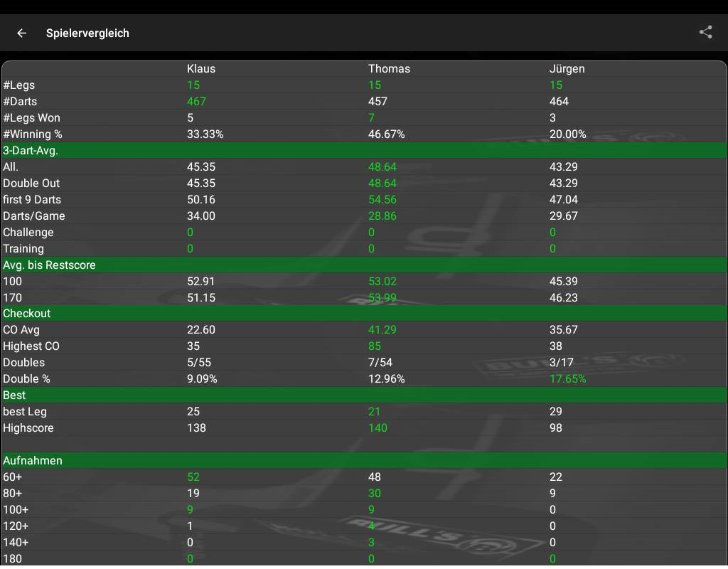This screenshot has height=569, width=728.
Task: Tap the back arrow icon
Action: coord(22,33)
